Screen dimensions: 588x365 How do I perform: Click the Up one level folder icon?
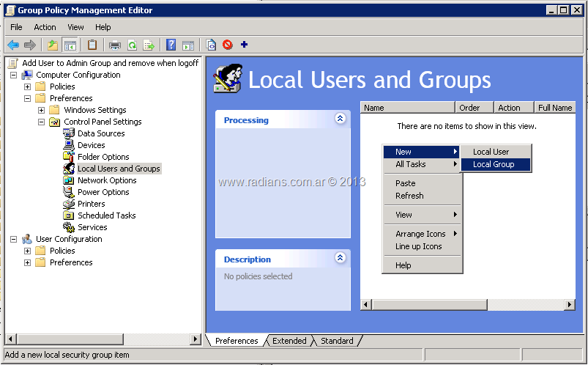tap(53, 45)
